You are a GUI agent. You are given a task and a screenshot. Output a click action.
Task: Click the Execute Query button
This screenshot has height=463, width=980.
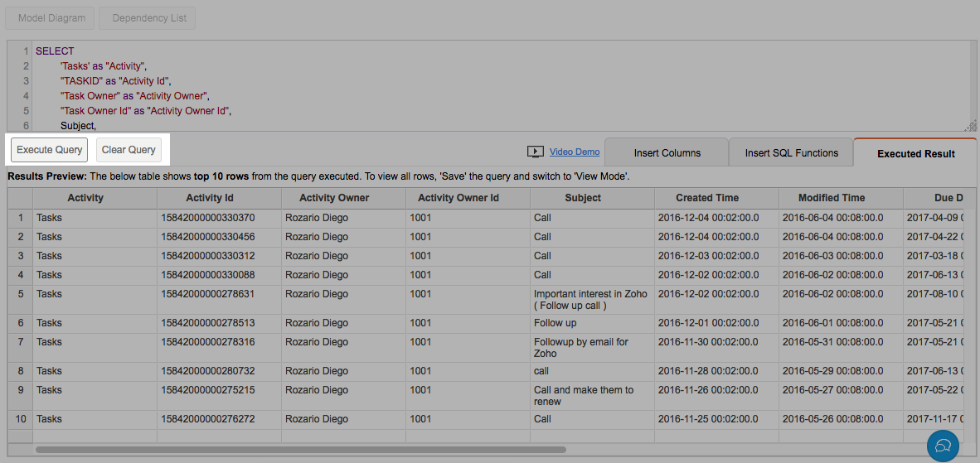(50, 150)
